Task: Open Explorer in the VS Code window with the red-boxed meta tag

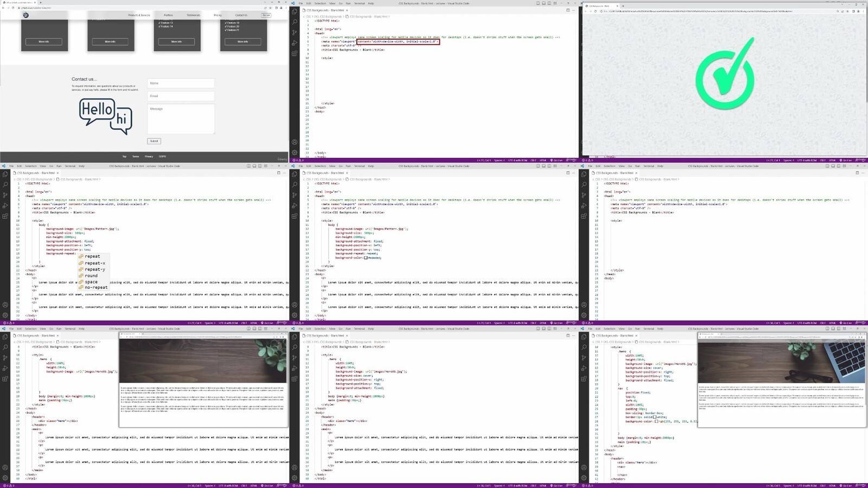Action: coord(295,11)
